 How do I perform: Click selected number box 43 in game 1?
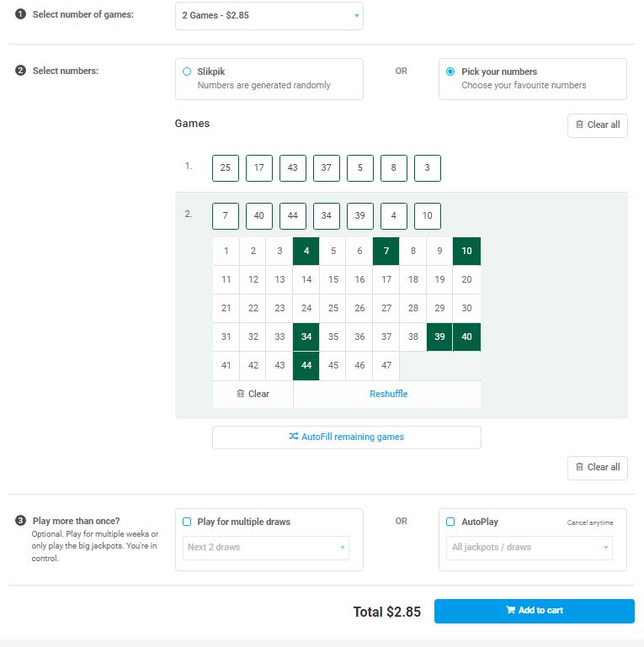click(293, 168)
